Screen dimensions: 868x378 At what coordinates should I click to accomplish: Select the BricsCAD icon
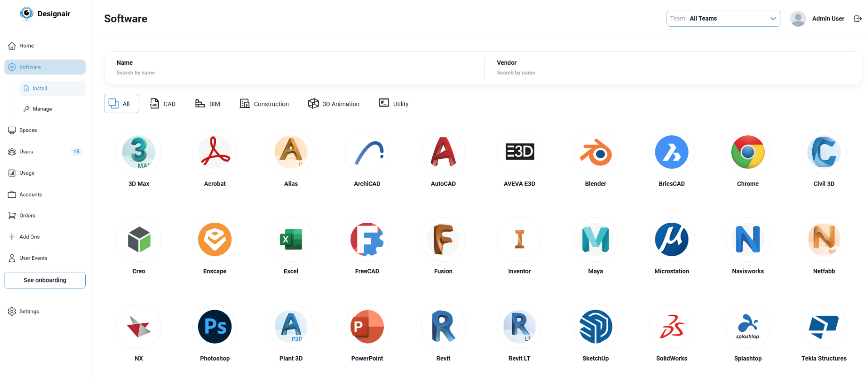coord(672,152)
